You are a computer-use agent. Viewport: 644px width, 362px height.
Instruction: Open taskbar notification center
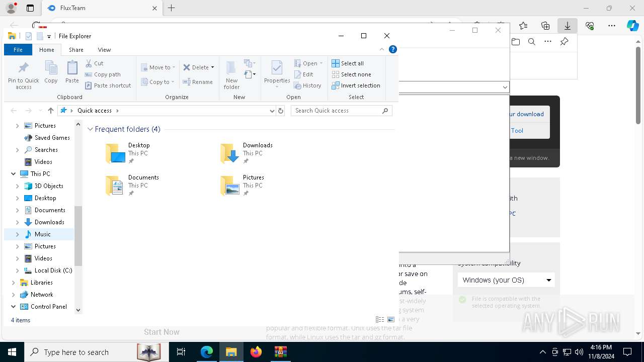[627, 352]
